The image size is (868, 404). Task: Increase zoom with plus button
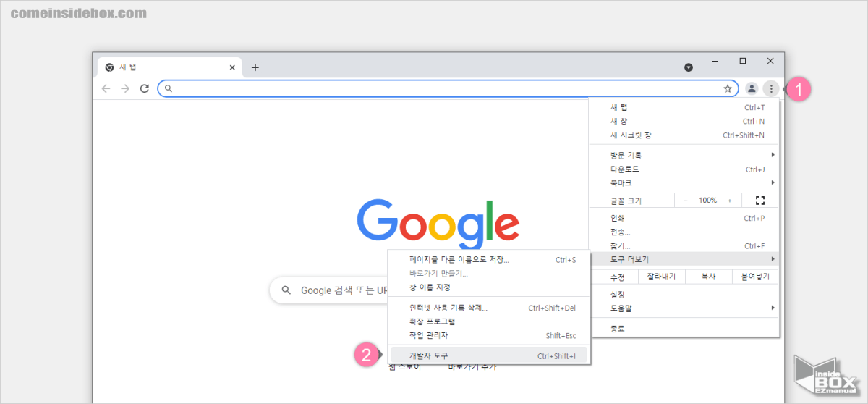pos(730,201)
